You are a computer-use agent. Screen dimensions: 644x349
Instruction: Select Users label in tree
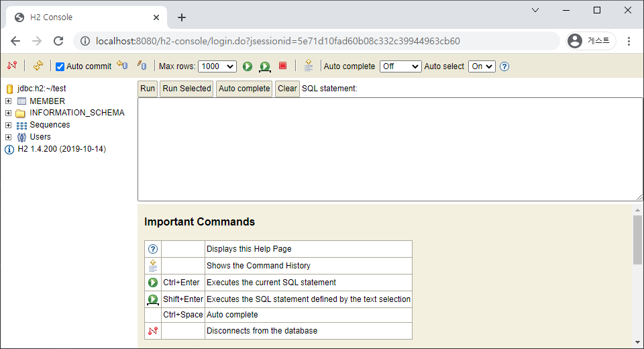click(x=40, y=137)
